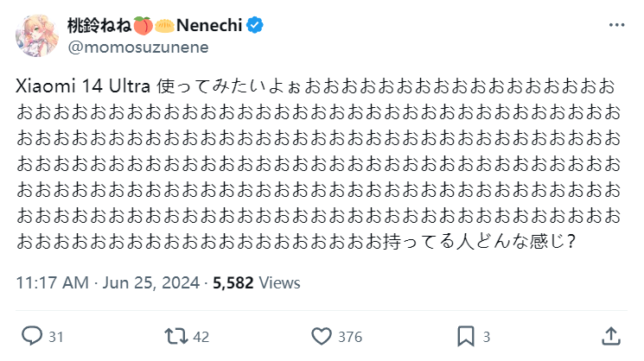644x361 pixels.
Task: Click the 5,582 view count number
Action: [232, 282]
